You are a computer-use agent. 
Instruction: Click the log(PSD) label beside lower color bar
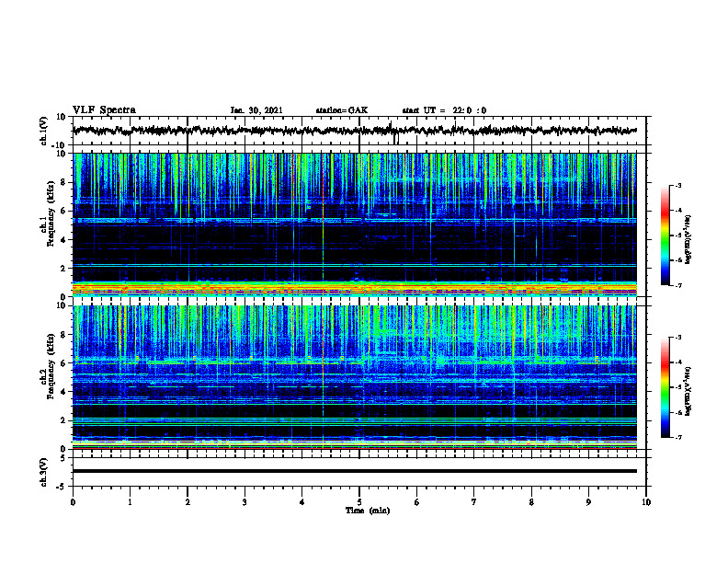(x=688, y=391)
